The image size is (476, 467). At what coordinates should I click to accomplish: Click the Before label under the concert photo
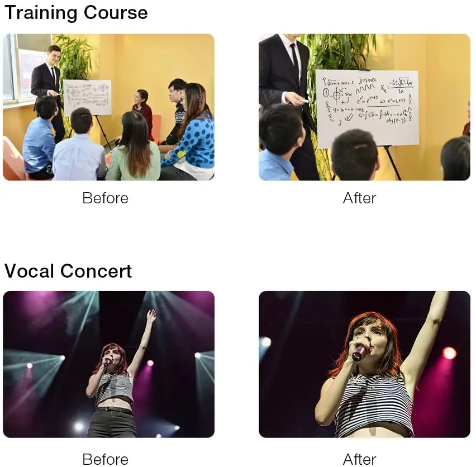tap(106, 459)
